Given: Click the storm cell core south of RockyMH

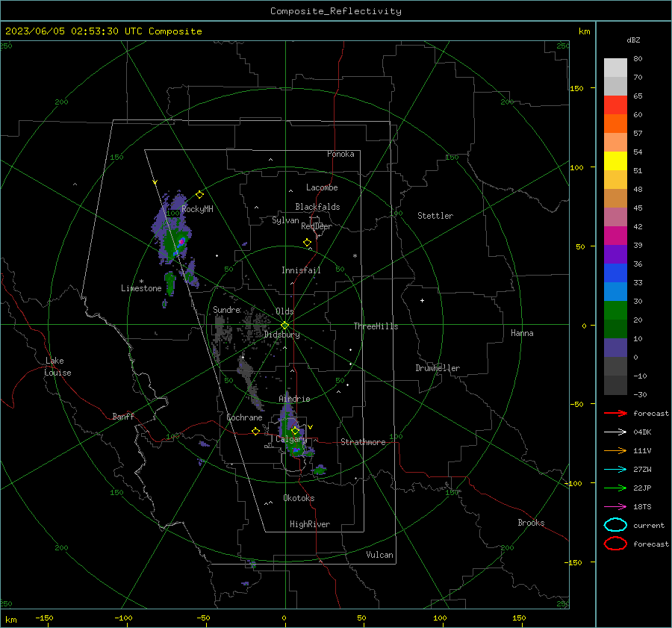Looking at the screenshot, I should pos(181,242).
